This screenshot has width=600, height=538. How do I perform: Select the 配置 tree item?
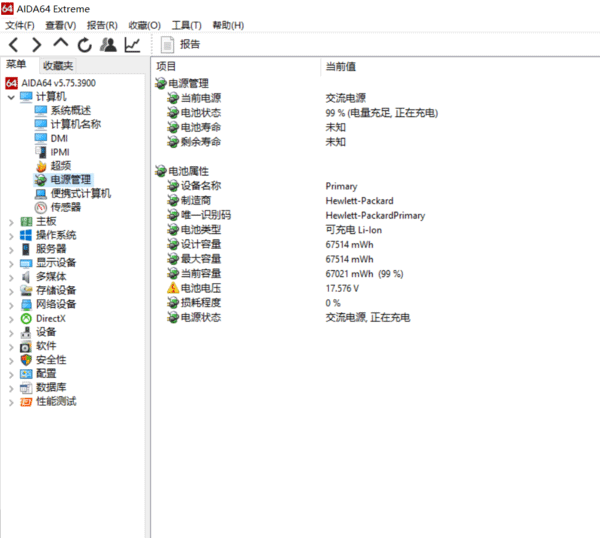point(46,373)
